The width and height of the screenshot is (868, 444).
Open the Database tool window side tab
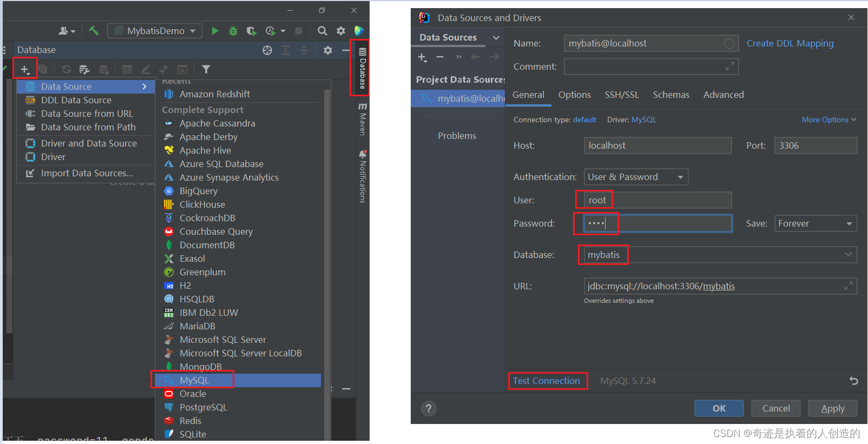point(362,68)
